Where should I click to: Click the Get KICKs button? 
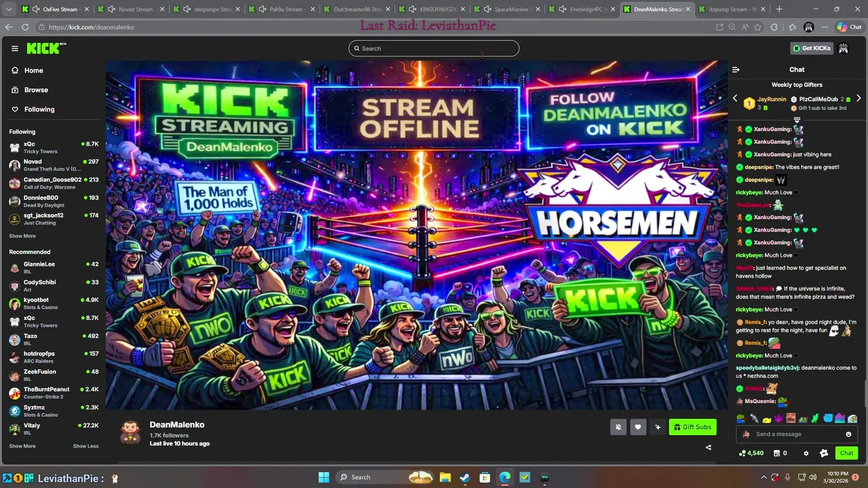[x=812, y=48]
